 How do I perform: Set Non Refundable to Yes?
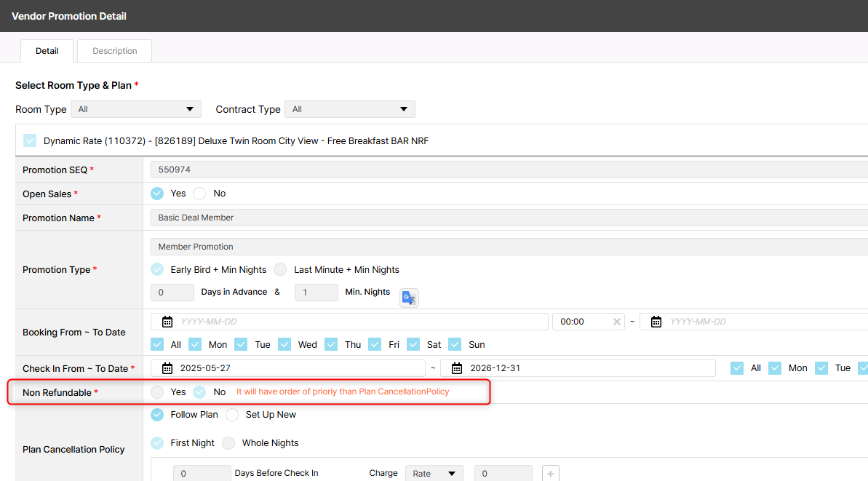click(x=157, y=392)
